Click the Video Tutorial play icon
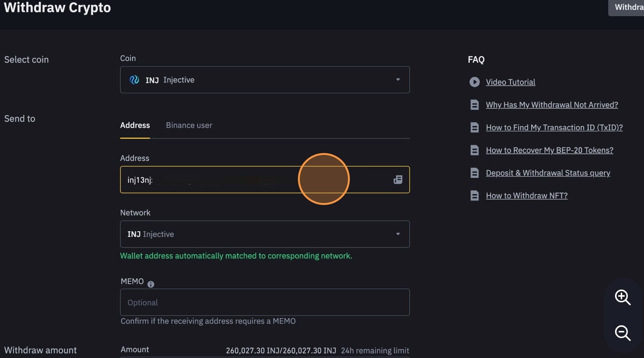Screen dimensions: 644x358 pyautogui.click(x=474, y=82)
